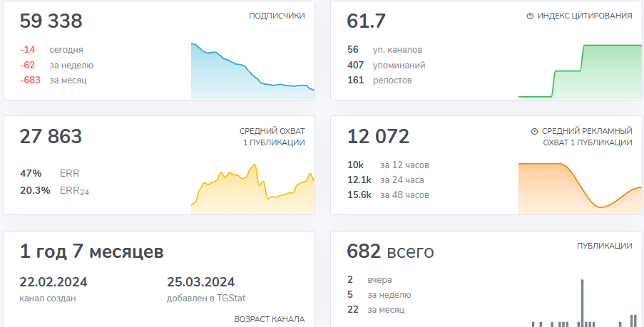
Task: Click help icon beside ИНДЕКС ЦИТИРОВАНИЯ
Action: pos(530,16)
